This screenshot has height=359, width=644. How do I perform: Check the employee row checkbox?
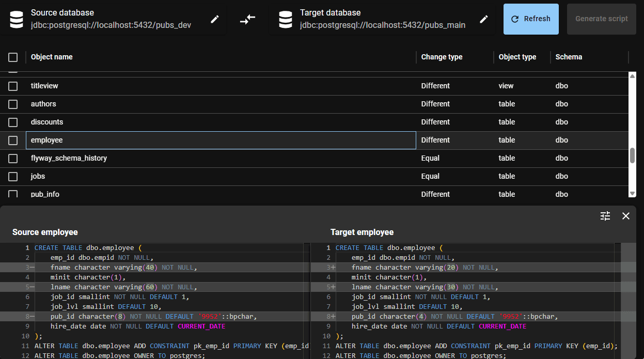click(x=13, y=140)
